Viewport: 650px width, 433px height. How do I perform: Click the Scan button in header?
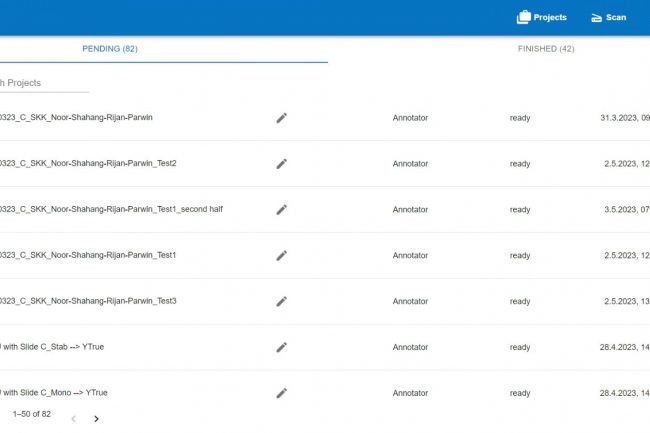pos(608,17)
